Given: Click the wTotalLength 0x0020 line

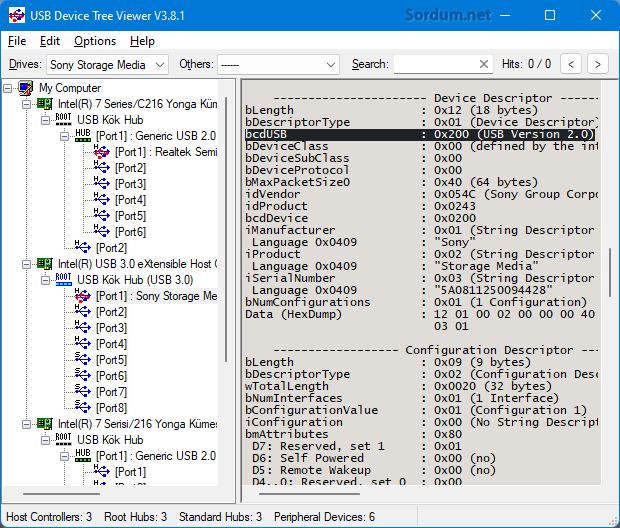Looking at the screenshot, I should click(398, 386).
